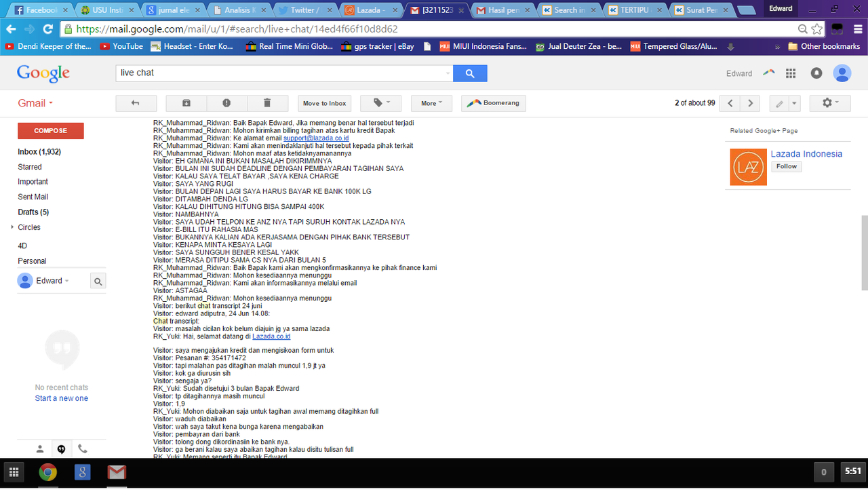Open Google Search app on shelf
The height and width of the screenshot is (502, 868).
pos(82,472)
